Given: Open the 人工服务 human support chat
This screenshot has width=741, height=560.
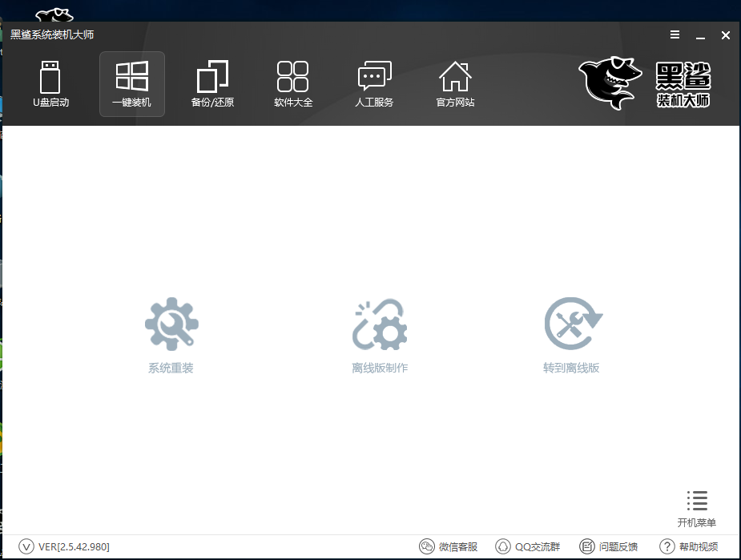Looking at the screenshot, I should point(374,83).
